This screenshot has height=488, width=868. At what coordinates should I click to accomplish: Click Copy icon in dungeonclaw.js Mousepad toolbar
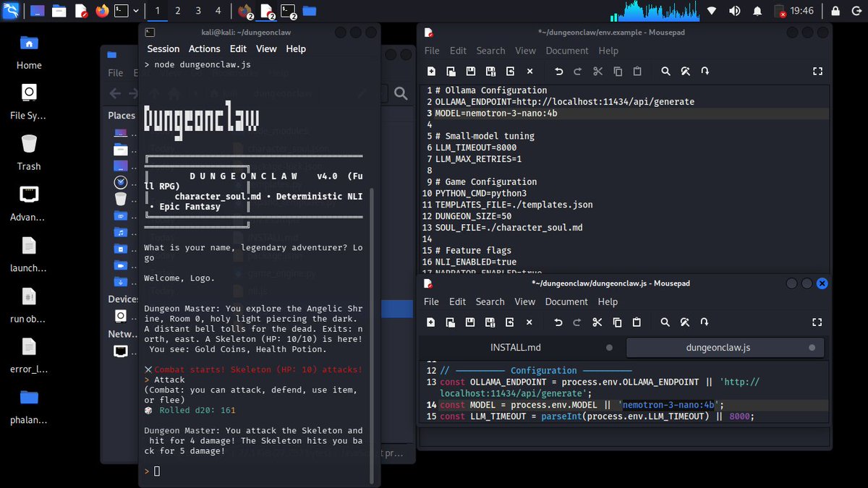point(618,322)
